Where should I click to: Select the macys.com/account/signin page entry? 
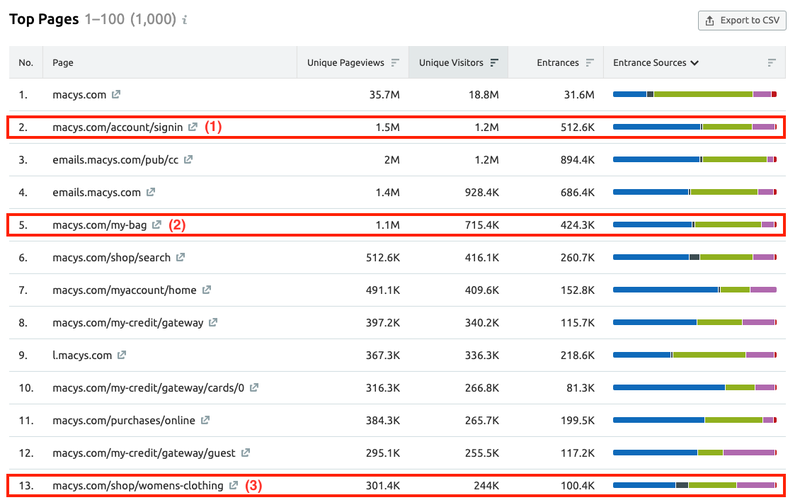tap(117, 127)
